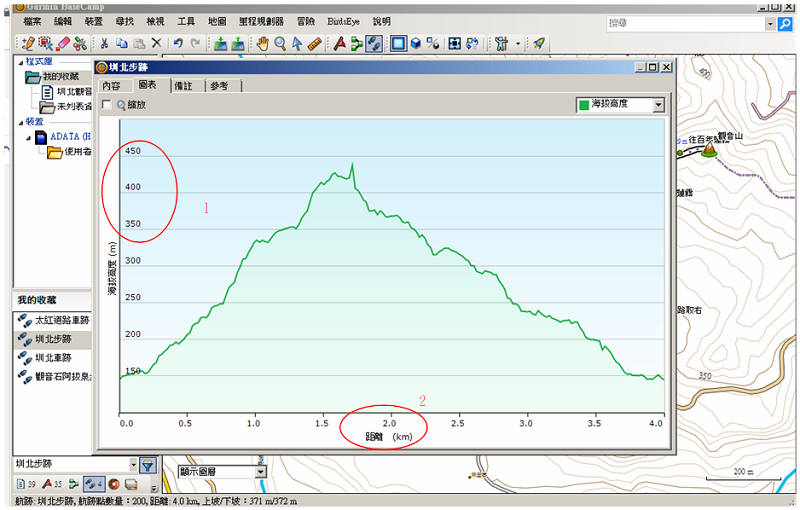
Task: Open the BirdsEye menu
Action: 343,21
